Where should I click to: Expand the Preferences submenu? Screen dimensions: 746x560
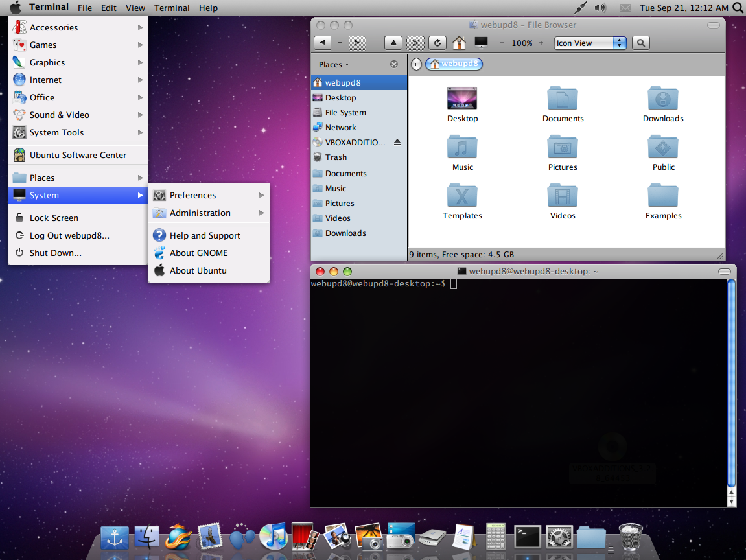click(209, 195)
